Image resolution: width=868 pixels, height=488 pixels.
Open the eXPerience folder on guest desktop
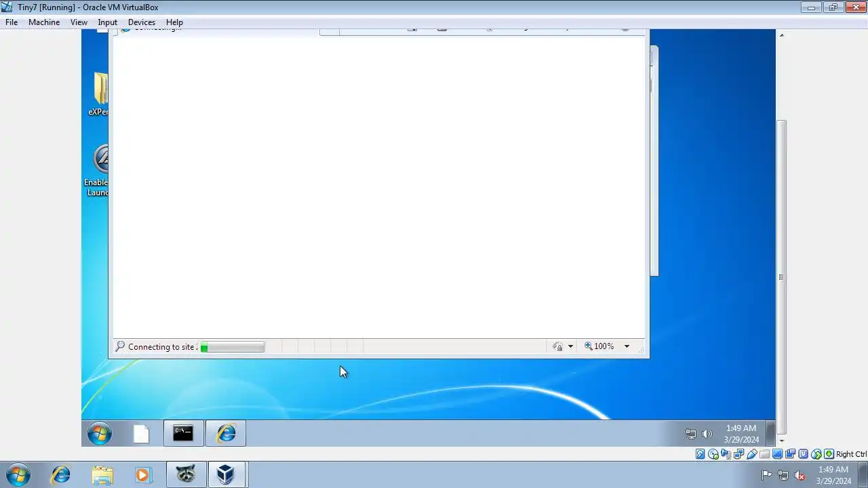click(x=99, y=94)
